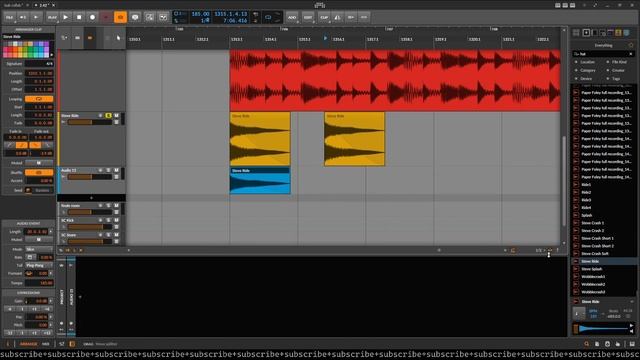Click the add track plus button
640x360 pixels.
click(x=91, y=198)
